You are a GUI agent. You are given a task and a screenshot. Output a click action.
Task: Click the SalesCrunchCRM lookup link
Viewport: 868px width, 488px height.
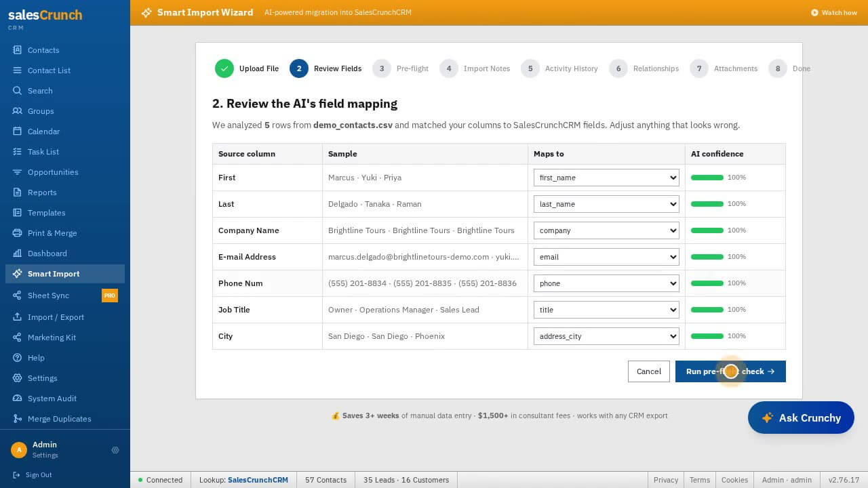[x=258, y=480]
